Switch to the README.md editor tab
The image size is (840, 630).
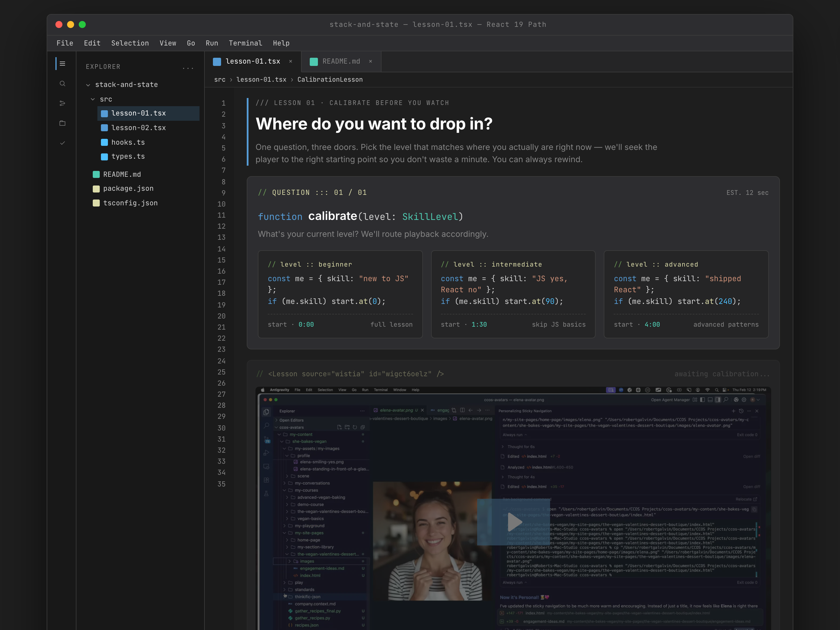tap(341, 62)
